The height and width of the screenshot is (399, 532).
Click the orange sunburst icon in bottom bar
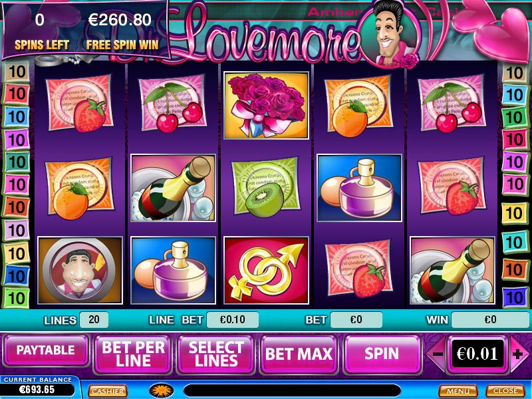point(162,390)
